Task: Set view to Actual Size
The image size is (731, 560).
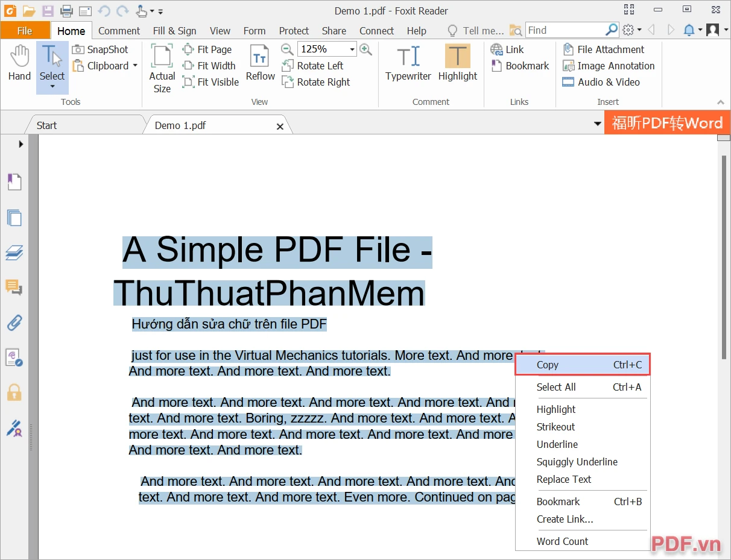Action: tap(162, 68)
